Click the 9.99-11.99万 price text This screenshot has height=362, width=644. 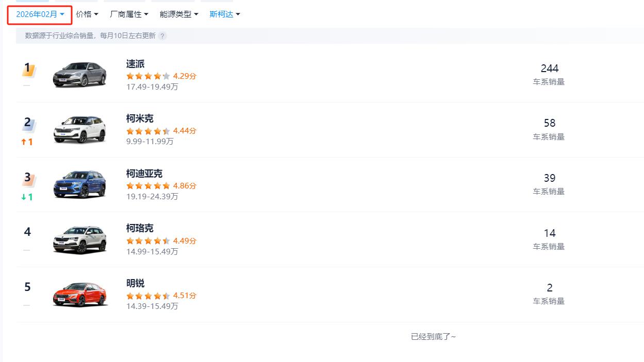coord(150,142)
